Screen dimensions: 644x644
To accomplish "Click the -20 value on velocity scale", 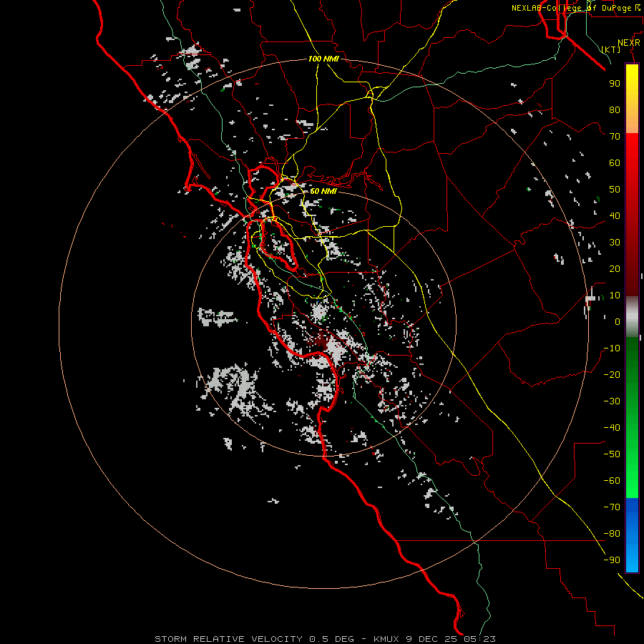I will click(612, 374).
